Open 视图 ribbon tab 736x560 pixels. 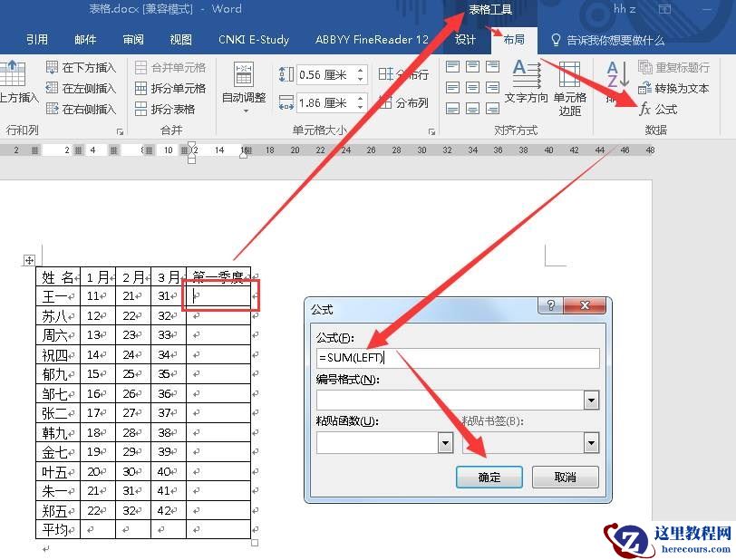[180, 40]
